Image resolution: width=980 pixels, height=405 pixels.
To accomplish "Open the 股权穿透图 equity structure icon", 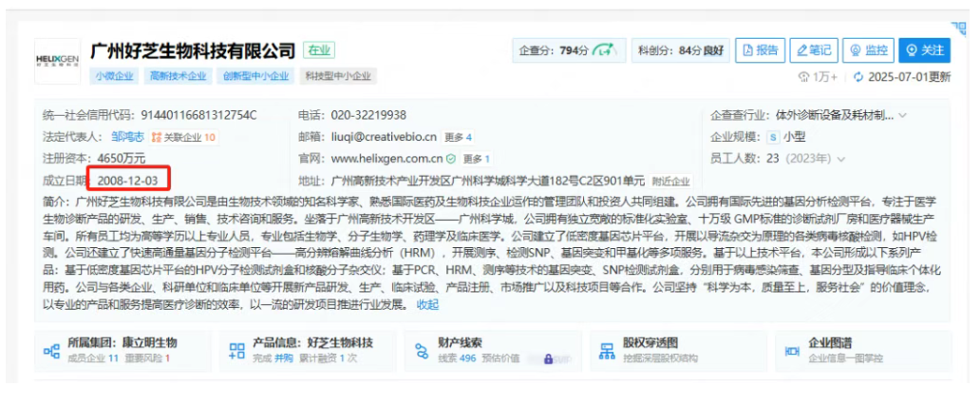I will click(x=607, y=351).
